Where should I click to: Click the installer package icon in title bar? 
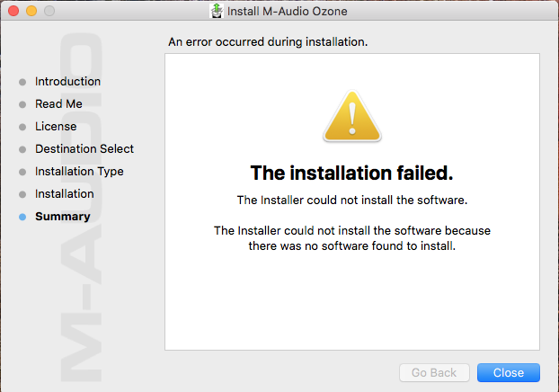217,11
